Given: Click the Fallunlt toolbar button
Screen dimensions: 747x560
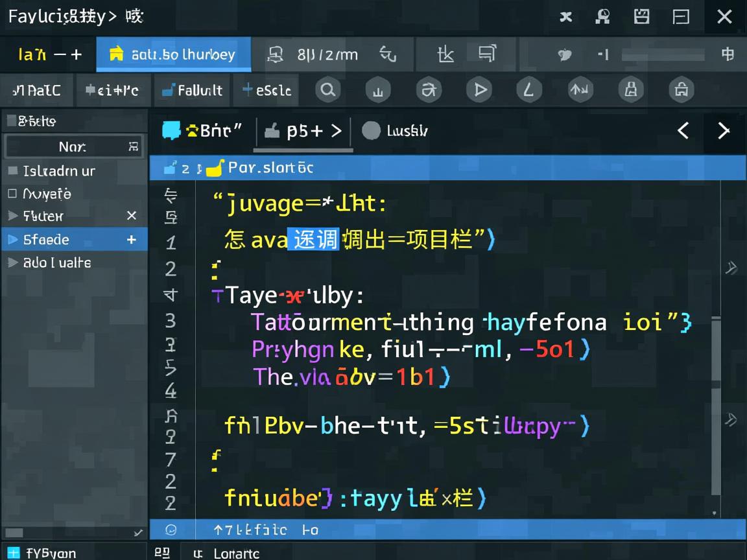Looking at the screenshot, I should (x=192, y=90).
